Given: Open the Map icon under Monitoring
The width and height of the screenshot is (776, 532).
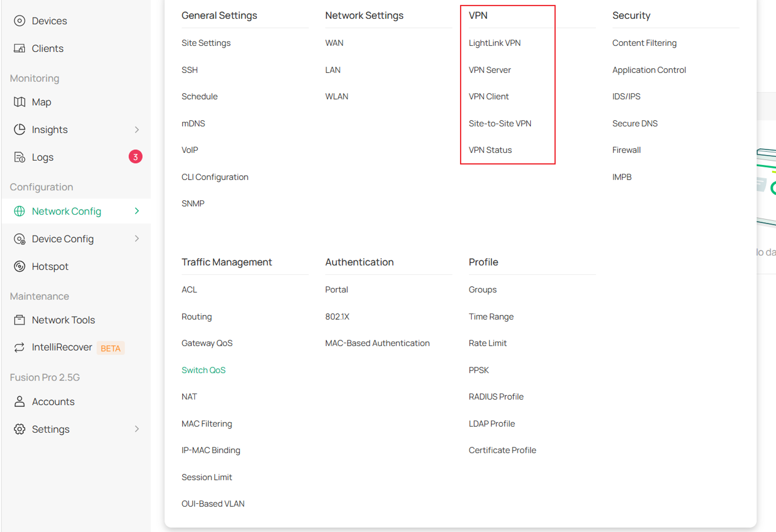Looking at the screenshot, I should (x=19, y=102).
